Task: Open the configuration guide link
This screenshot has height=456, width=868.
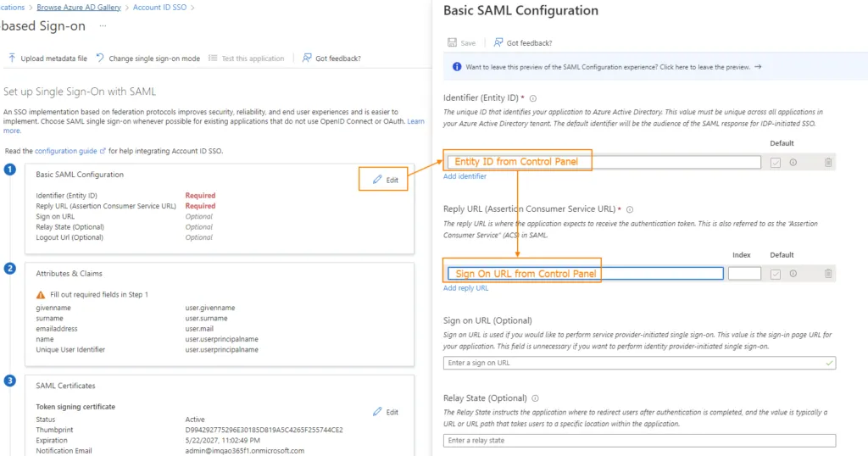Action: click(66, 151)
